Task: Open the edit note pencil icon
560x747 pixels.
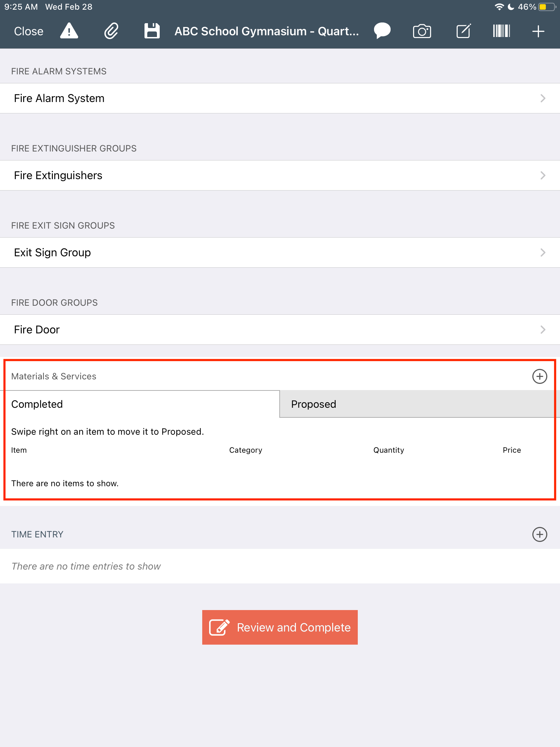Action: pyautogui.click(x=464, y=31)
